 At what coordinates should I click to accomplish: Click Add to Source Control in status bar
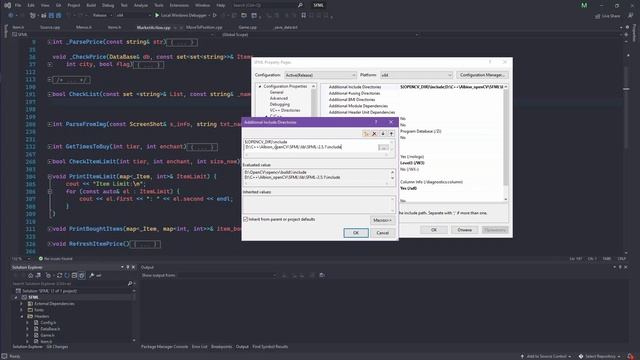pyautogui.click(x=546, y=356)
